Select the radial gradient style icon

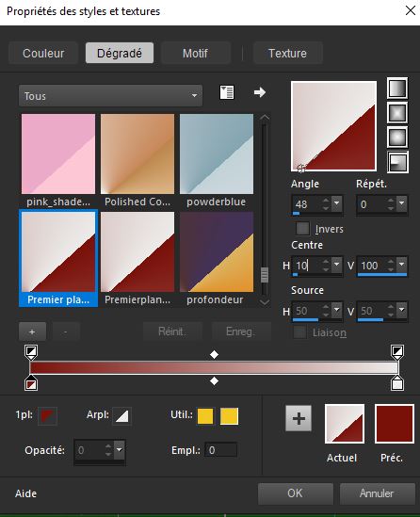(x=397, y=162)
